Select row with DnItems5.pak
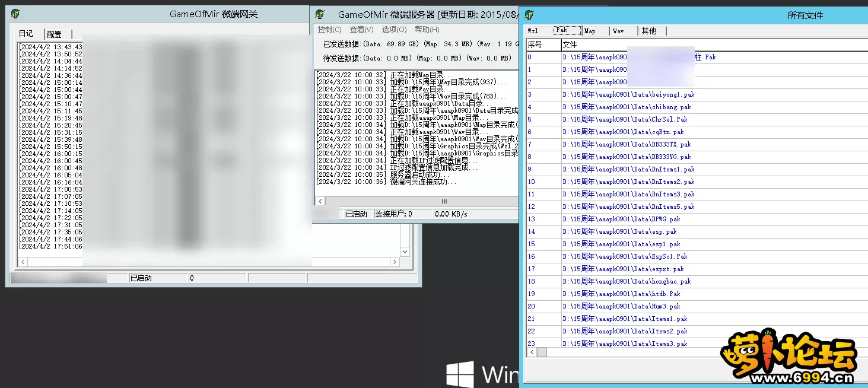Image resolution: width=868 pixels, height=388 pixels. click(697, 206)
